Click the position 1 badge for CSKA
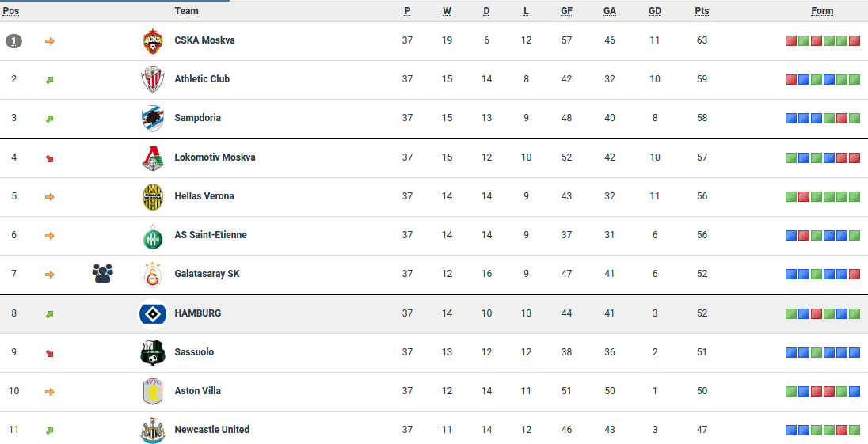Screen dimensions: 868x444 tap(13, 40)
